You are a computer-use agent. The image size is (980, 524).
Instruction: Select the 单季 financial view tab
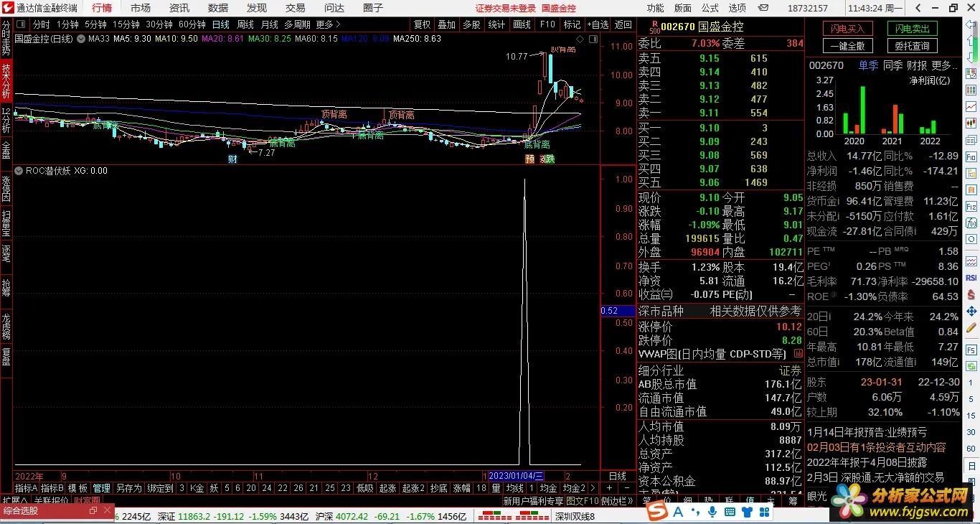click(x=868, y=65)
